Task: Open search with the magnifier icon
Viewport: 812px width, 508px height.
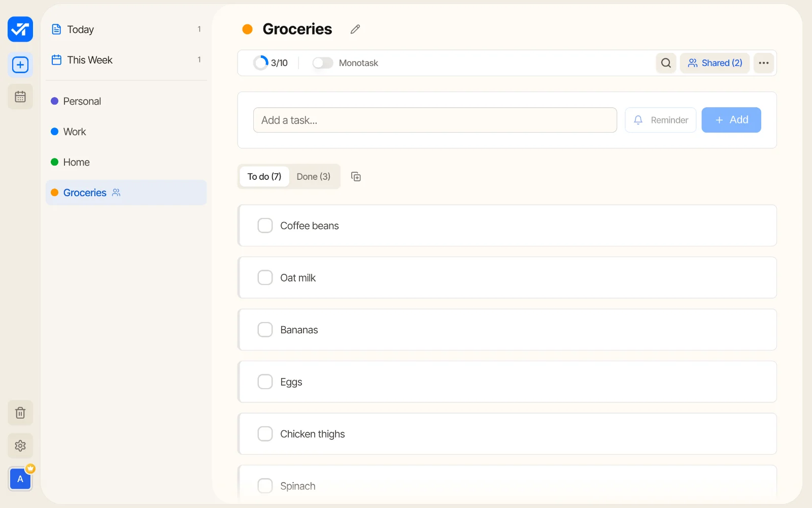Action: (x=666, y=63)
